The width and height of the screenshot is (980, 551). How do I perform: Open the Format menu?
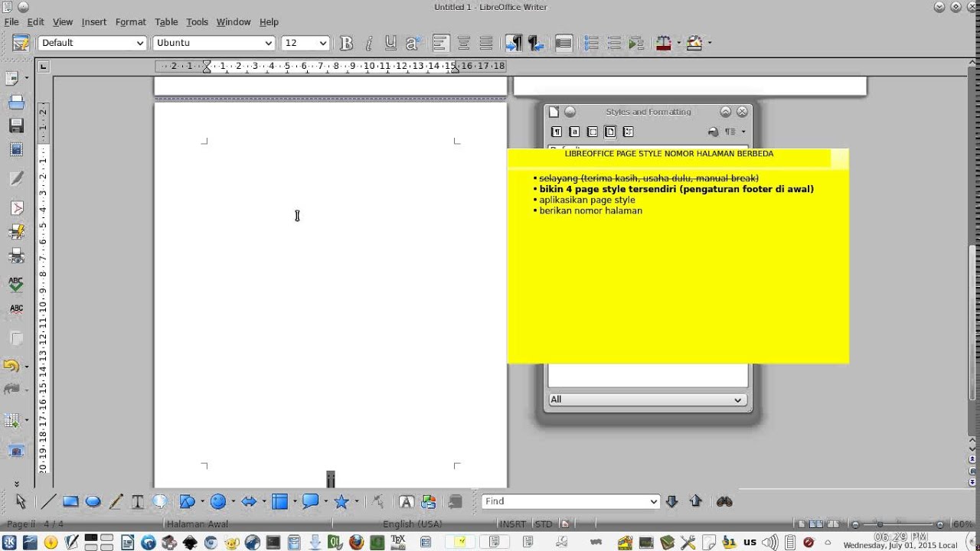[131, 21]
